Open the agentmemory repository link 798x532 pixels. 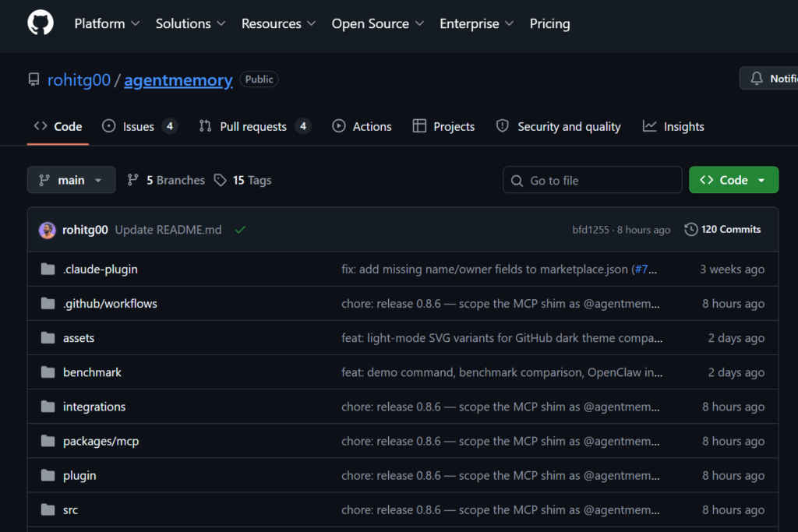(178, 79)
